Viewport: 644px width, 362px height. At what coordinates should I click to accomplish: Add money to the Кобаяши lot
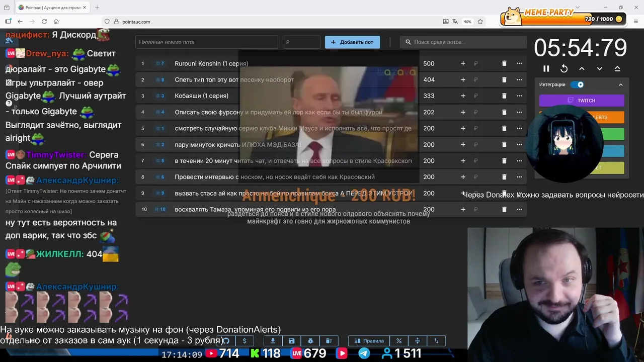[x=463, y=96]
